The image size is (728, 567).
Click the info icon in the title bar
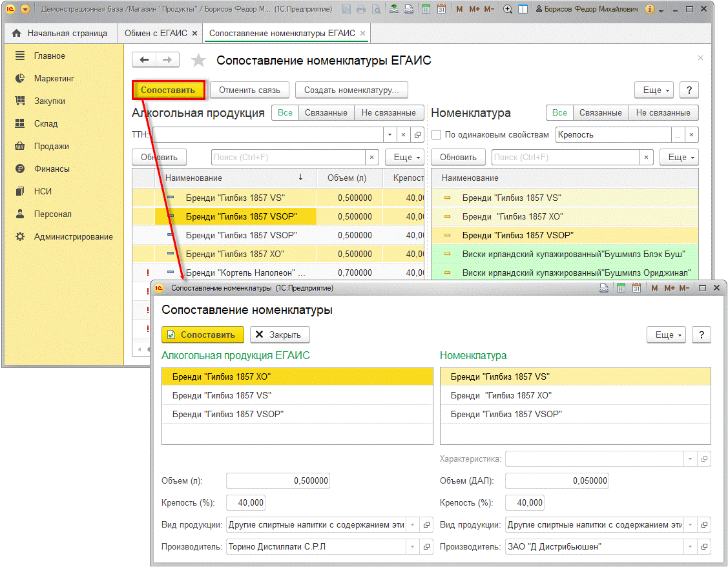click(x=650, y=10)
